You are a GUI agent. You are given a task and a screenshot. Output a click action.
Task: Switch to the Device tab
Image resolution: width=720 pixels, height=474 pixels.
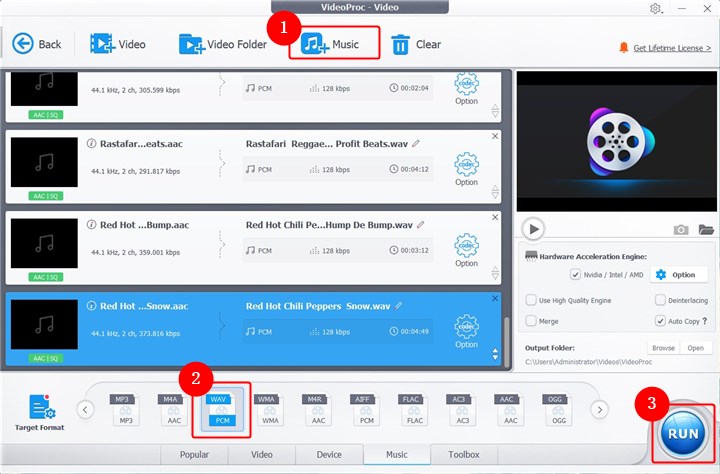click(329, 454)
